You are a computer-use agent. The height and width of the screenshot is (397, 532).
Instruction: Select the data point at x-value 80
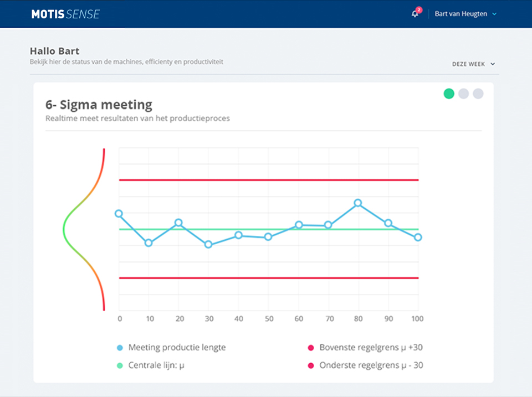coord(358,203)
